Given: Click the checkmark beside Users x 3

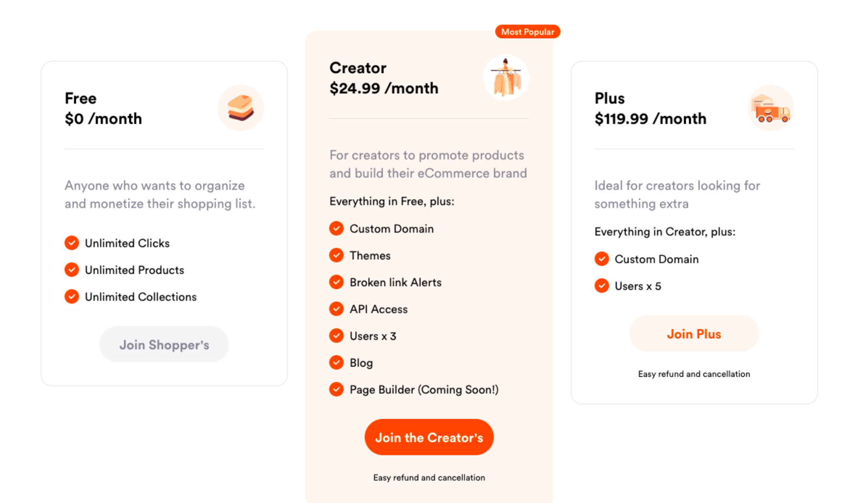Looking at the screenshot, I should click(x=337, y=336).
